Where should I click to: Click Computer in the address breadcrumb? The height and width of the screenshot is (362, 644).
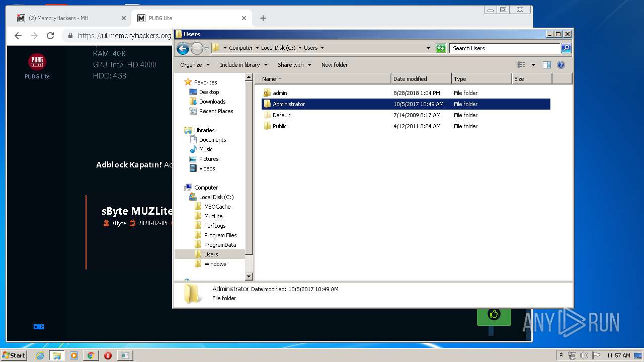(x=240, y=48)
